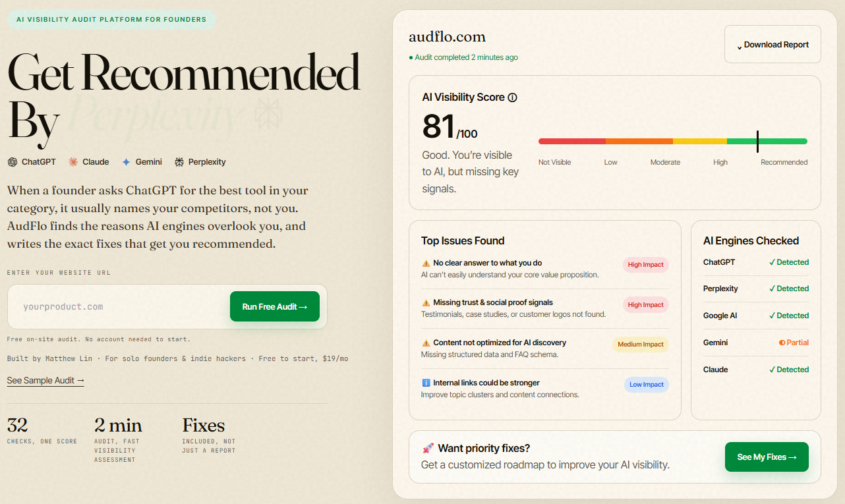The height and width of the screenshot is (504, 845).
Task: Click the Gemini Partial status indicator
Action: (794, 343)
